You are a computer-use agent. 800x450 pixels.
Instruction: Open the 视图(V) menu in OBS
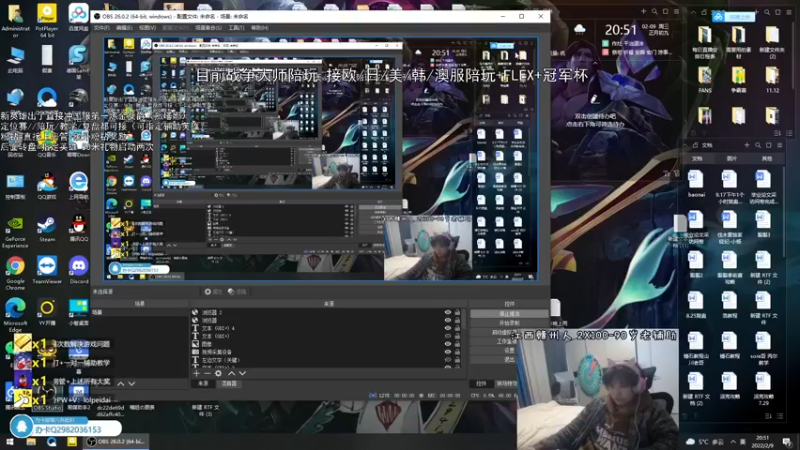147,28
